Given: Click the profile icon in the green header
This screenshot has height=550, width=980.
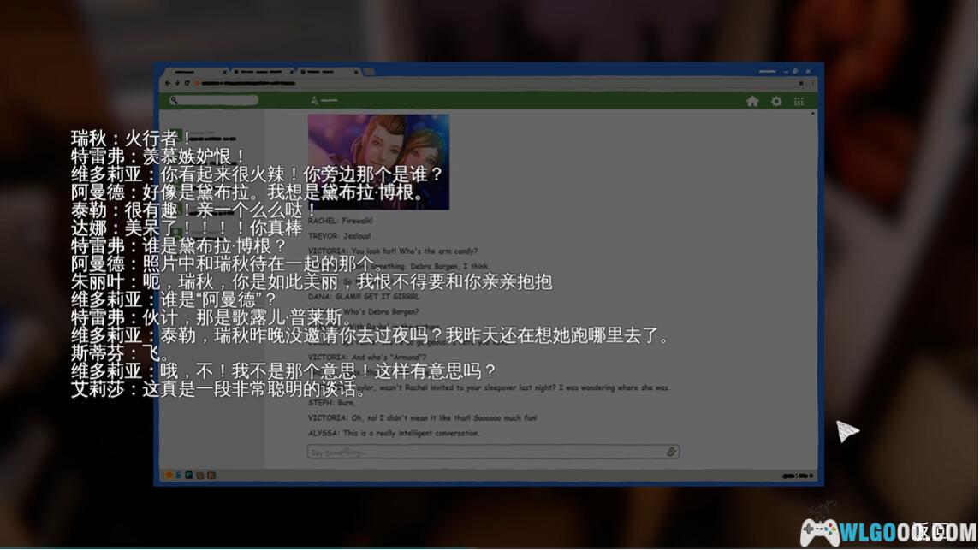Looking at the screenshot, I should click(x=314, y=101).
